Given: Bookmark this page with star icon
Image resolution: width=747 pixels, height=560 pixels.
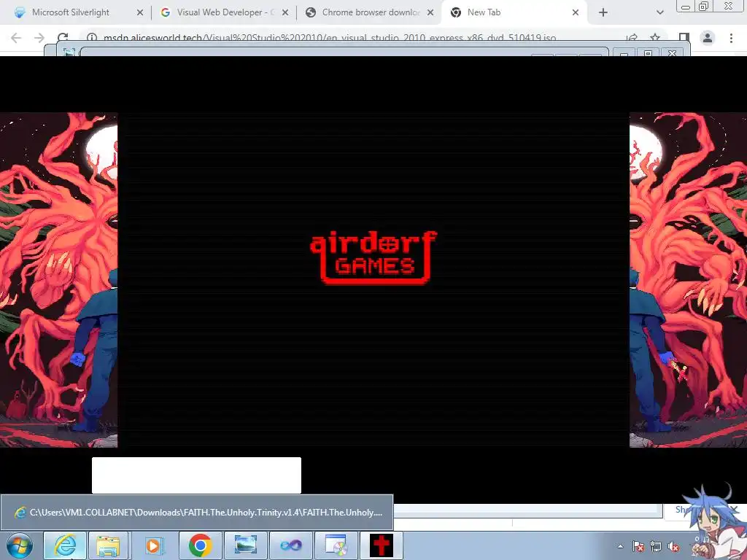Looking at the screenshot, I should tap(655, 38).
